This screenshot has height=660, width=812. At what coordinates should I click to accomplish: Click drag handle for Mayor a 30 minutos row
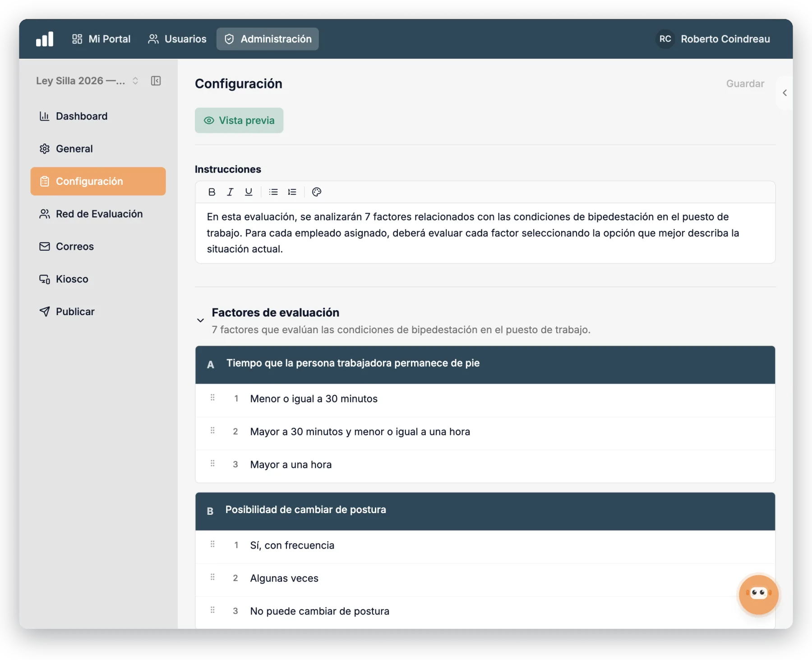(x=212, y=431)
